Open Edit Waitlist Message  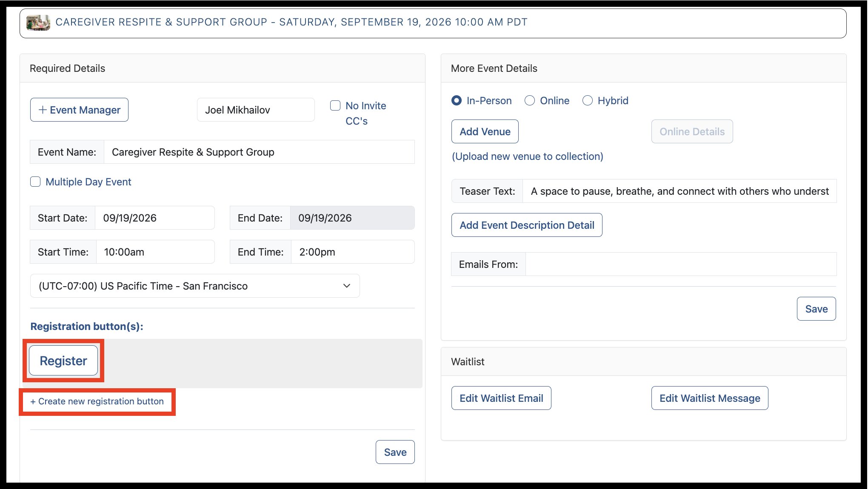tap(710, 398)
